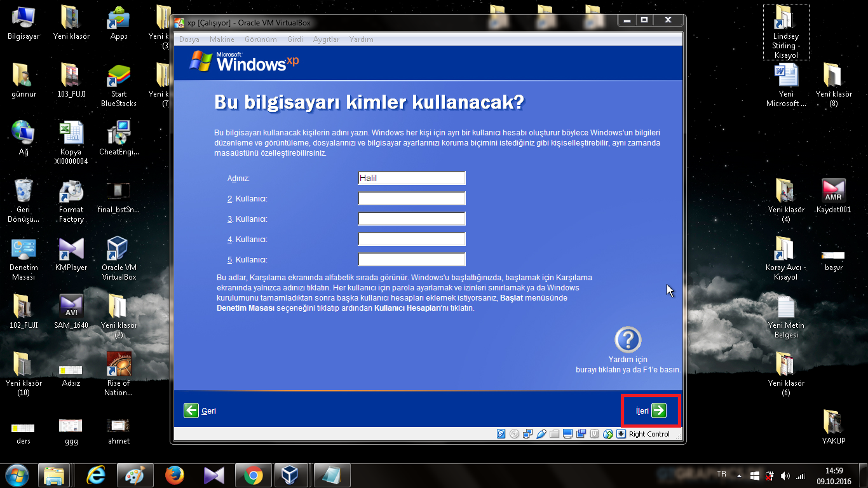Screen dimensions: 868x488
Task: Click the 2. Kullanıcı input field
Action: [412, 198]
